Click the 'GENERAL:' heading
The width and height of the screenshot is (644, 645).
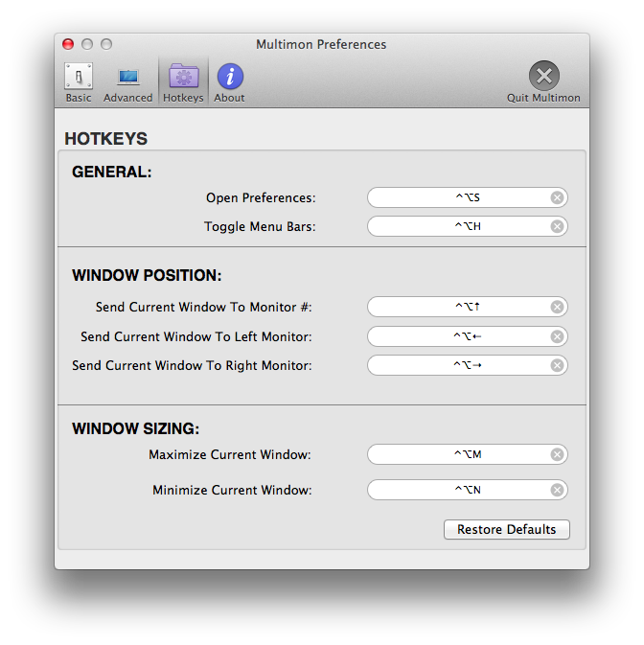tap(112, 172)
